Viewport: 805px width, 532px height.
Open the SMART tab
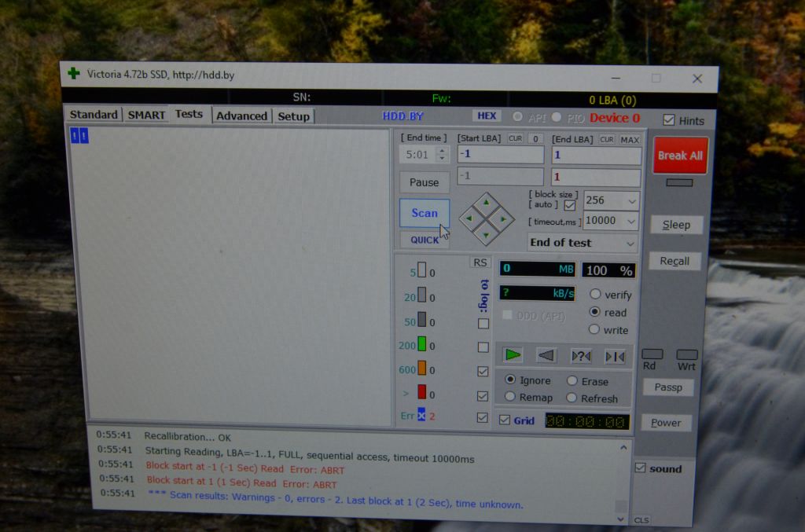pyautogui.click(x=146, y=115)
